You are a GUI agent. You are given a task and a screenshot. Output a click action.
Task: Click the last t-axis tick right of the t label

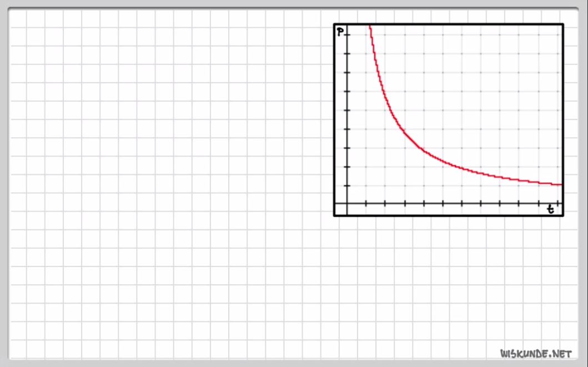[x=557, y=204]
